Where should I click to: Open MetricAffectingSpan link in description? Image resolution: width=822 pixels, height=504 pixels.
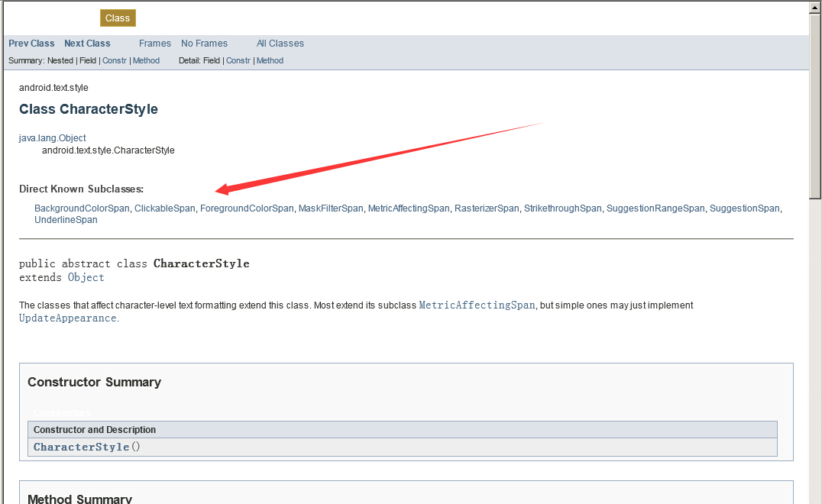point(477,305)
